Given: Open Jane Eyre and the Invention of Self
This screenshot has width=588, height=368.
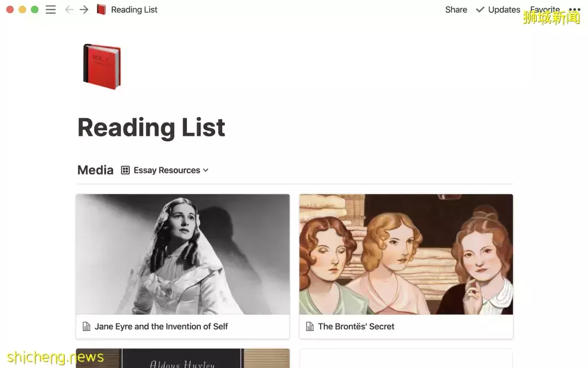Looking at the screenshot, I should tap(161, 327).
